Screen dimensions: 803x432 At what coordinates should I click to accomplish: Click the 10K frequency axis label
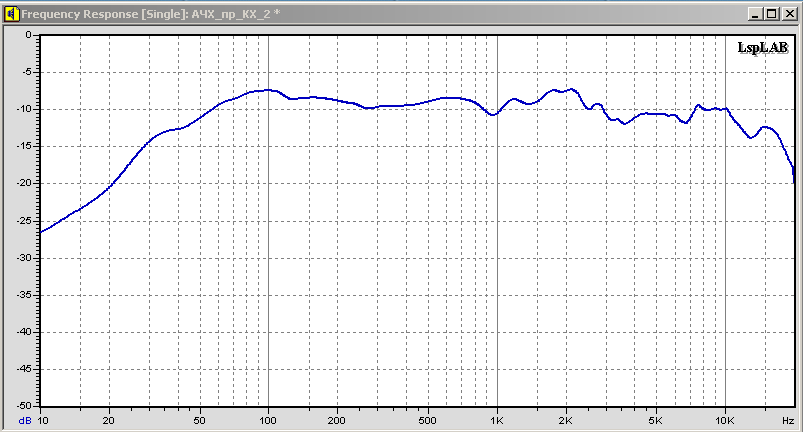(x=725, y=421)
